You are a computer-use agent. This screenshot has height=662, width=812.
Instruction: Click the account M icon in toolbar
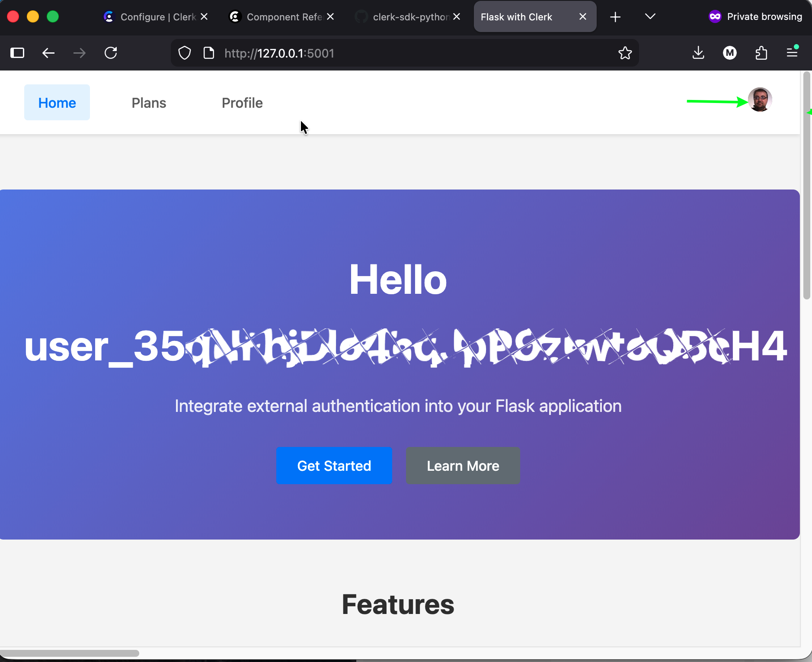coord(730,53)
